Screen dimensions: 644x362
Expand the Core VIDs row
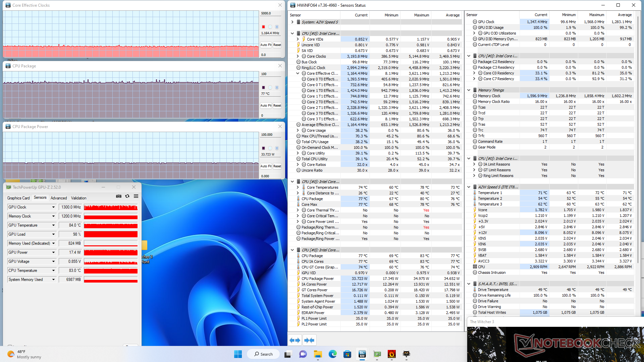(298, 39)
